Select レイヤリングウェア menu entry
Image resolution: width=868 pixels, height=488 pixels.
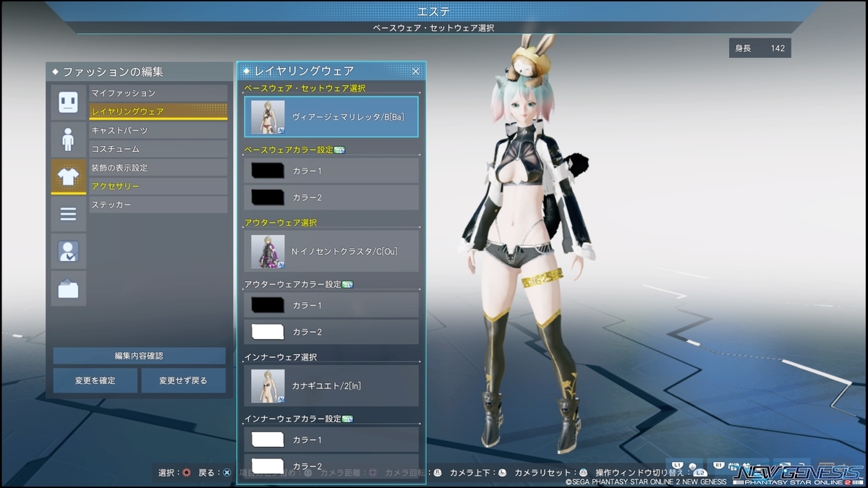[158, 111]
